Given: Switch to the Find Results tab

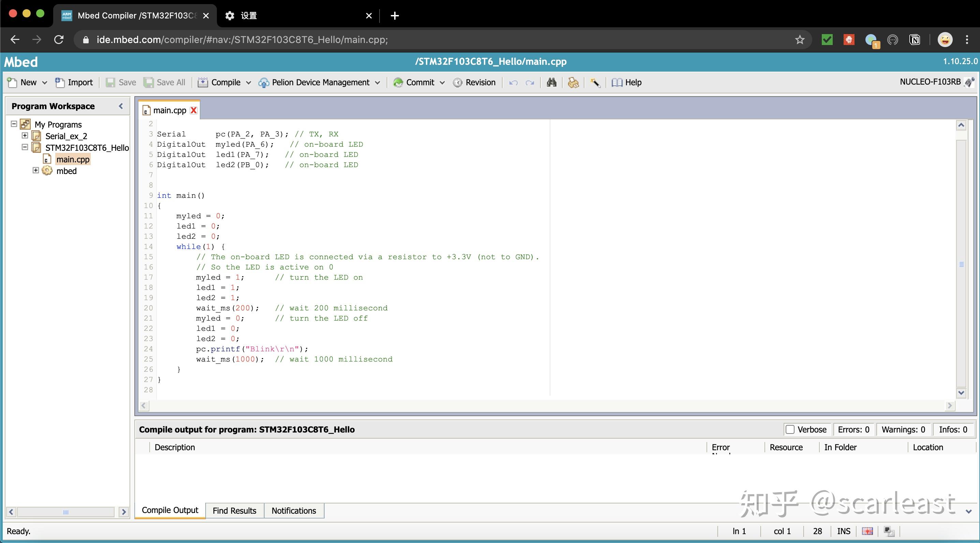Looking at the screenshot, I should (234, 510).
